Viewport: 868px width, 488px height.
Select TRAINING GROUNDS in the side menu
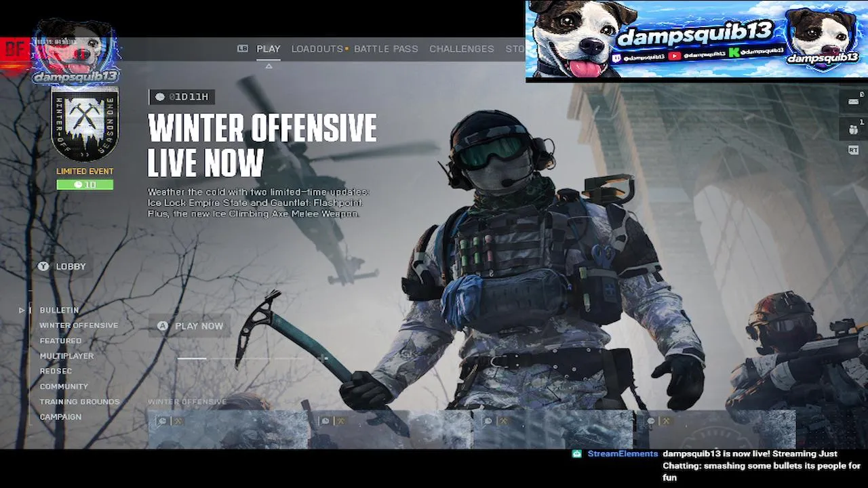point(79,401)
